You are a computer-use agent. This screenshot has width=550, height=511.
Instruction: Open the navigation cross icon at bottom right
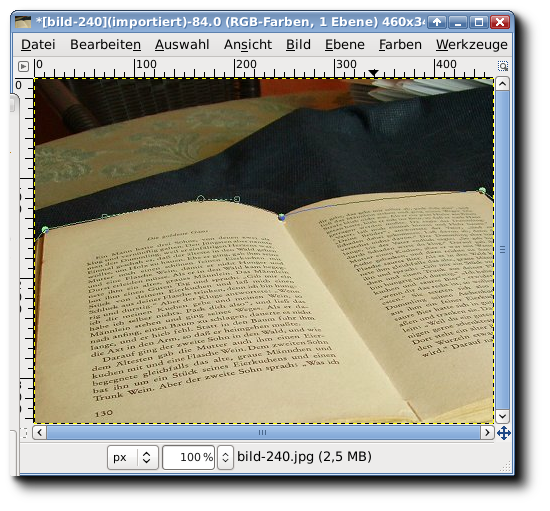[504, 433]
